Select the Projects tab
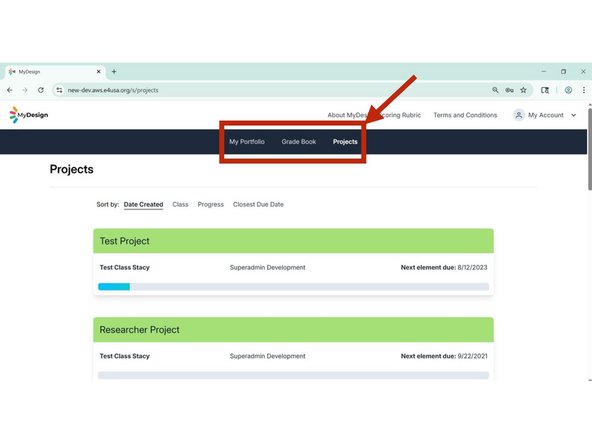 coord(345,142)
